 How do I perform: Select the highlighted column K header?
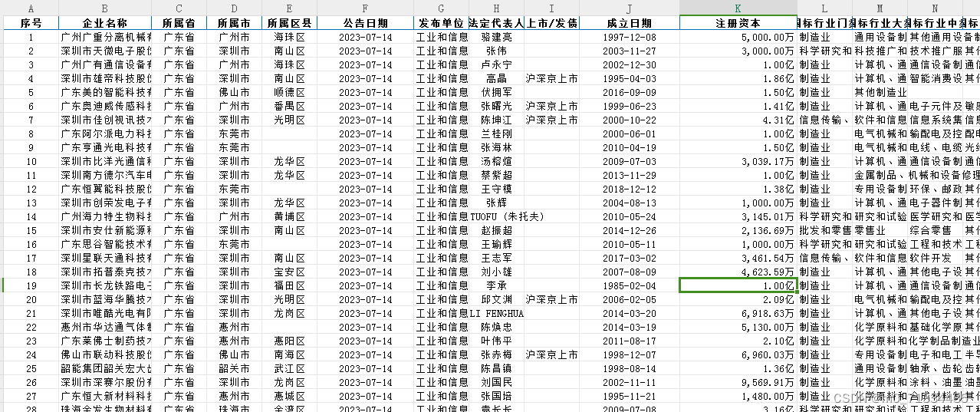[x=738, y=8]
